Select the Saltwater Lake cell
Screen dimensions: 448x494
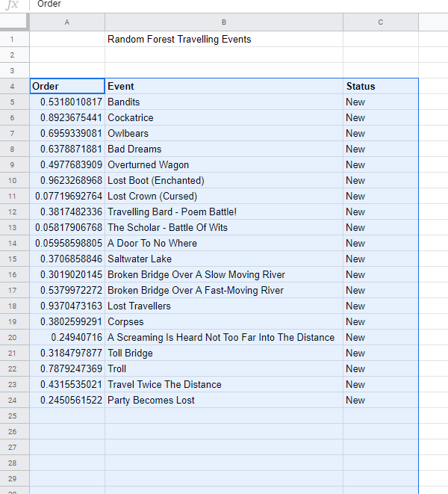tap(224, 259)
